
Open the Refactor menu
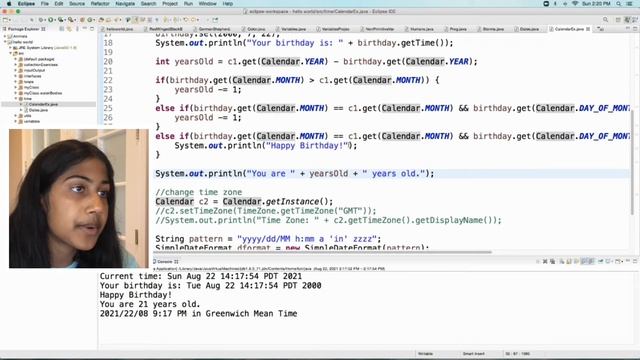pyautogui.click(x=100, y=4)
